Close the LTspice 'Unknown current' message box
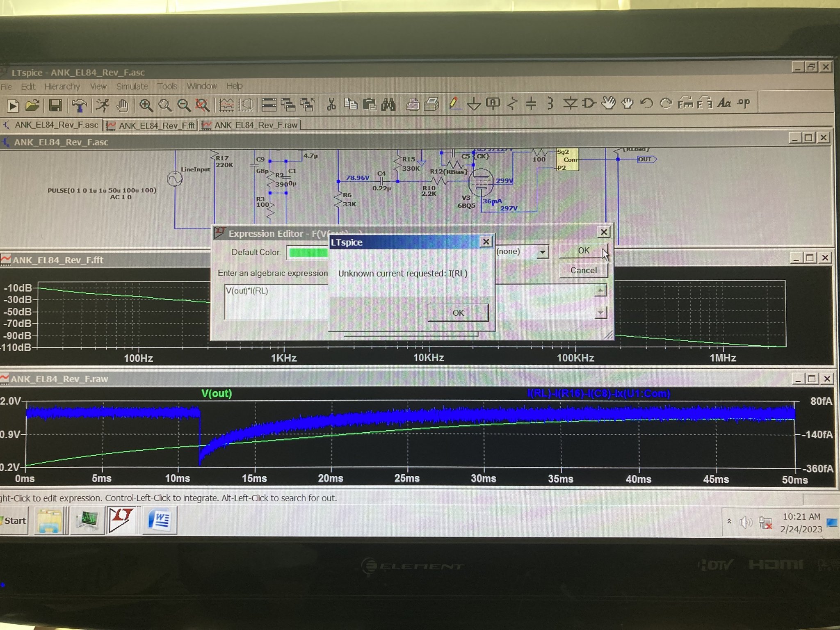Viewport: 840px width, 630px height. point(486,242)
